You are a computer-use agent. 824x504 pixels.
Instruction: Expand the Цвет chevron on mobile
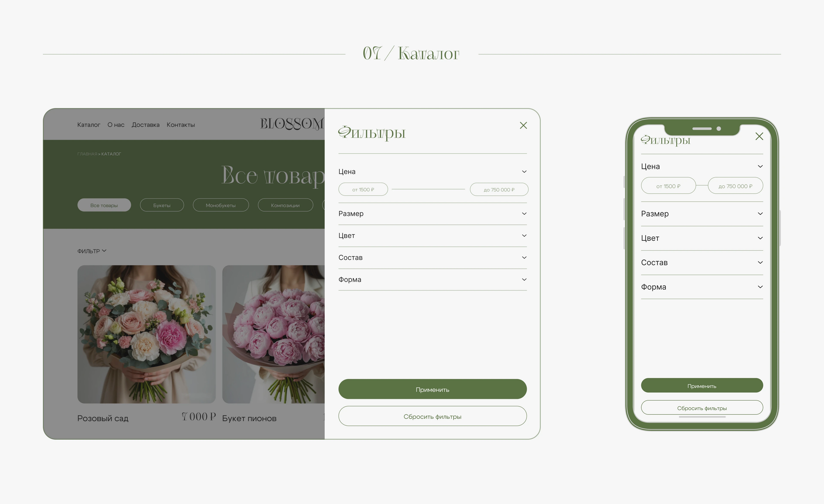pyautogui.click(x=760, y=238)
